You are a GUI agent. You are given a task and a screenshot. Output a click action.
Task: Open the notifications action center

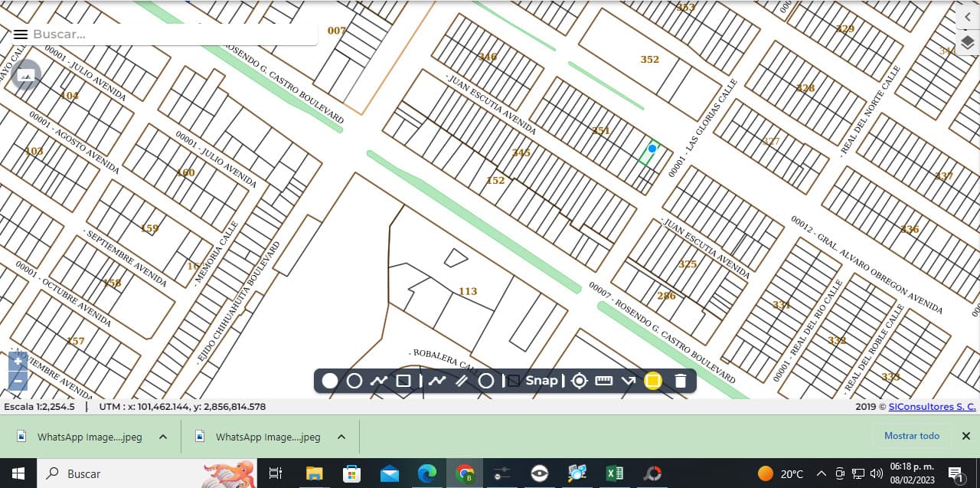(x=955, y=474)
